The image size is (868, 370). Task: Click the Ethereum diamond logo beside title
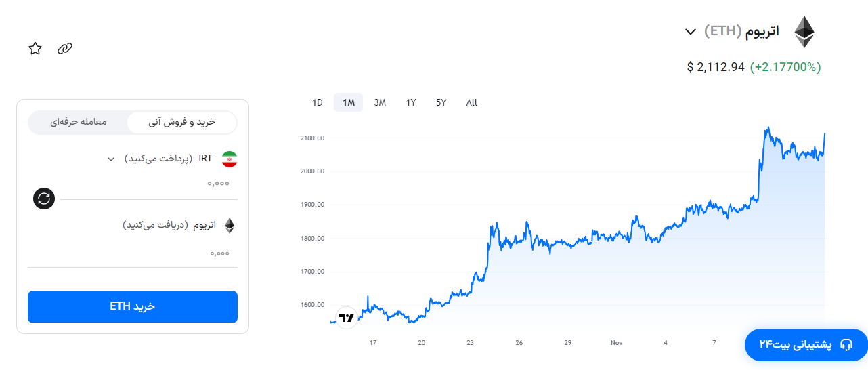click(x=804, y=32)
